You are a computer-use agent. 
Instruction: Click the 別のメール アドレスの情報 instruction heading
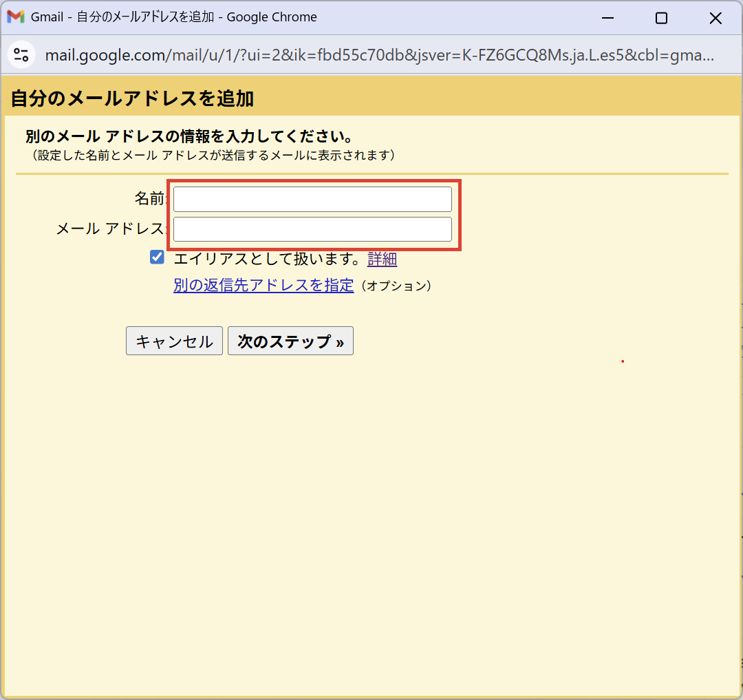coord(189,136)
